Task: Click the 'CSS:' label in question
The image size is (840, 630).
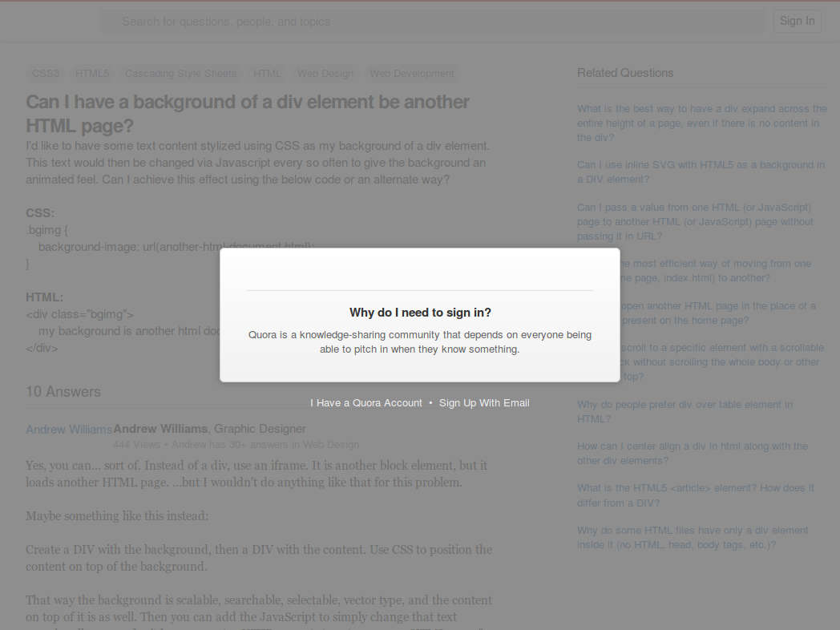Action: point(40,213)
